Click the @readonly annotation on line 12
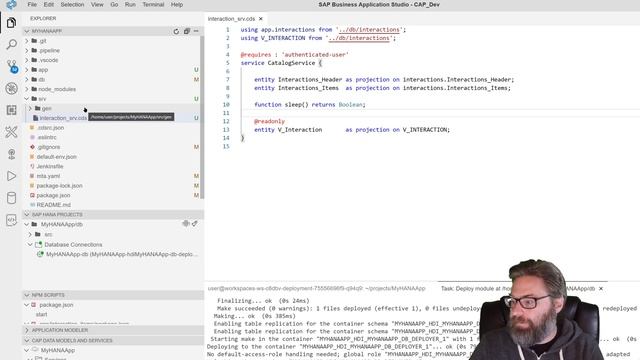640x360 pixels. click(x=269, y=121)
